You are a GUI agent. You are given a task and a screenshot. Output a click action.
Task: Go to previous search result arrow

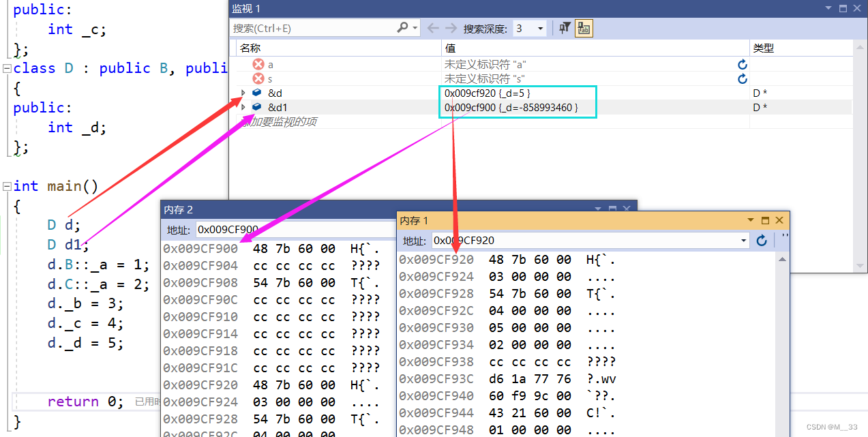click(x=432, y=28)
